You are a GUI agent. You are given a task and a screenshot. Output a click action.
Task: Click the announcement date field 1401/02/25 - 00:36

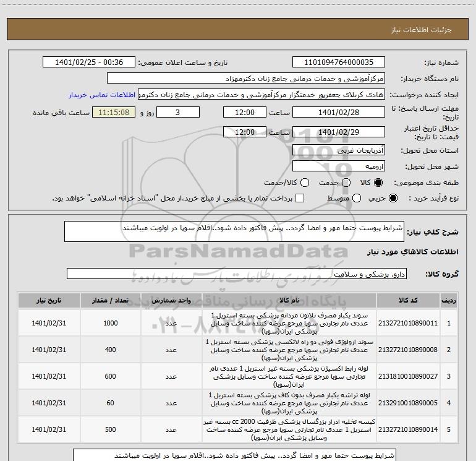click(89, 62)
